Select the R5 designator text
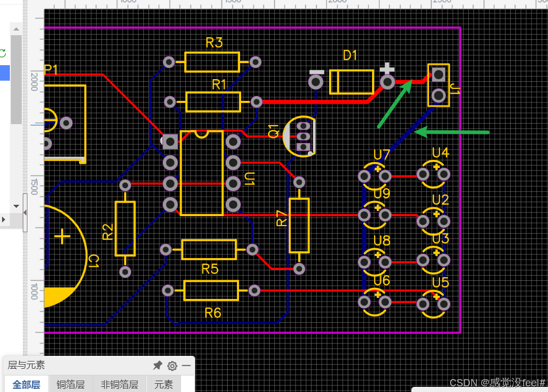 coord(210,269)
